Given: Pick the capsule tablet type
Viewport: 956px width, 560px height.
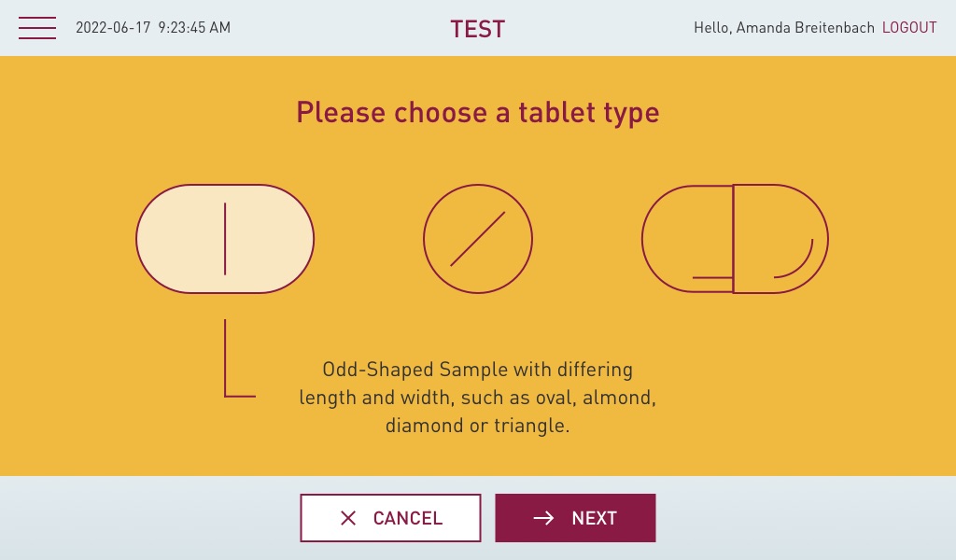Looking at the screenshot, I should pyautogui.click(x=735, y=239).
